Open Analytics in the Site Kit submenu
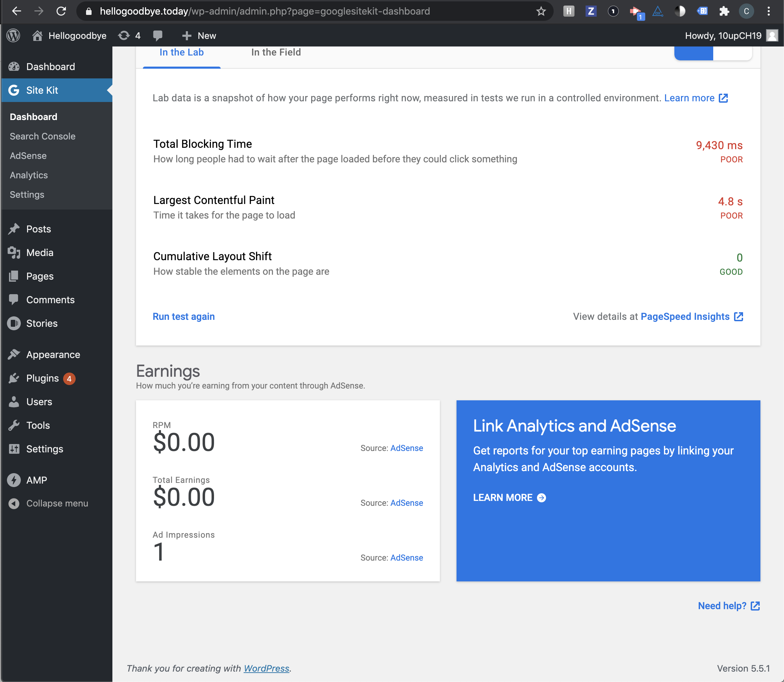 [29, 175]
